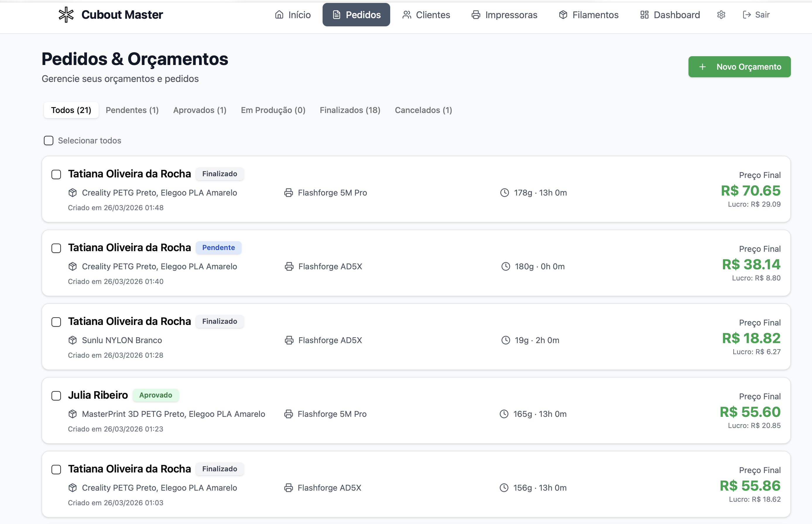Screen dimensions: 812x524
Task: Go to Início in the navigation
Action: [x=292, y=15]
